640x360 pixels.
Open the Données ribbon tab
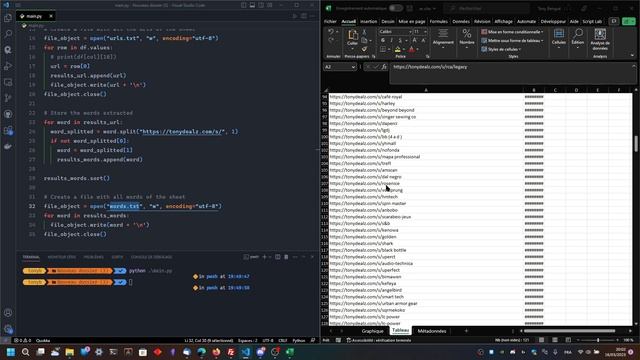coord(461,22)
